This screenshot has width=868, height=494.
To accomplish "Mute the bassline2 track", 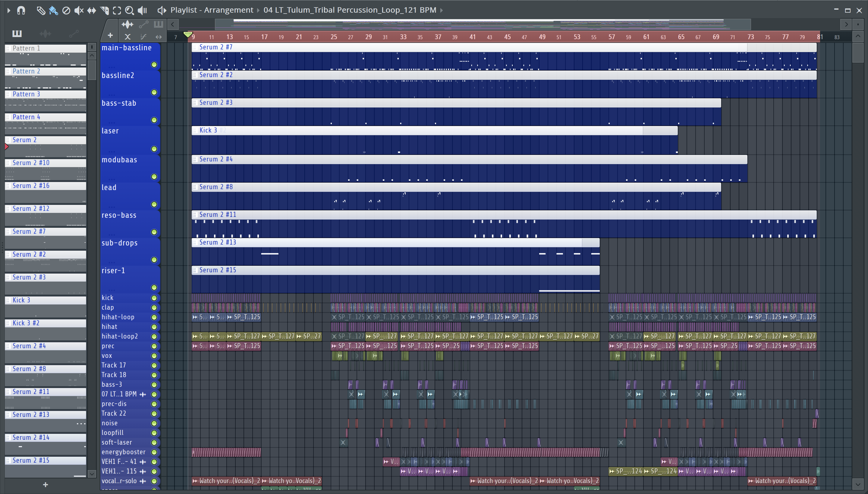I will click(x=154, y=92).
